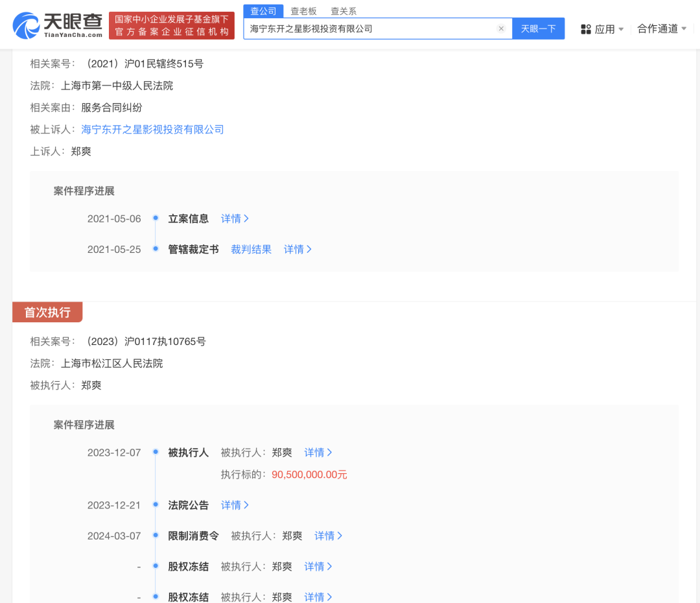This screenshot has width=700, height=603.
Task: Click 详情 beside 限制消费令
Action: tap(325, 536)
